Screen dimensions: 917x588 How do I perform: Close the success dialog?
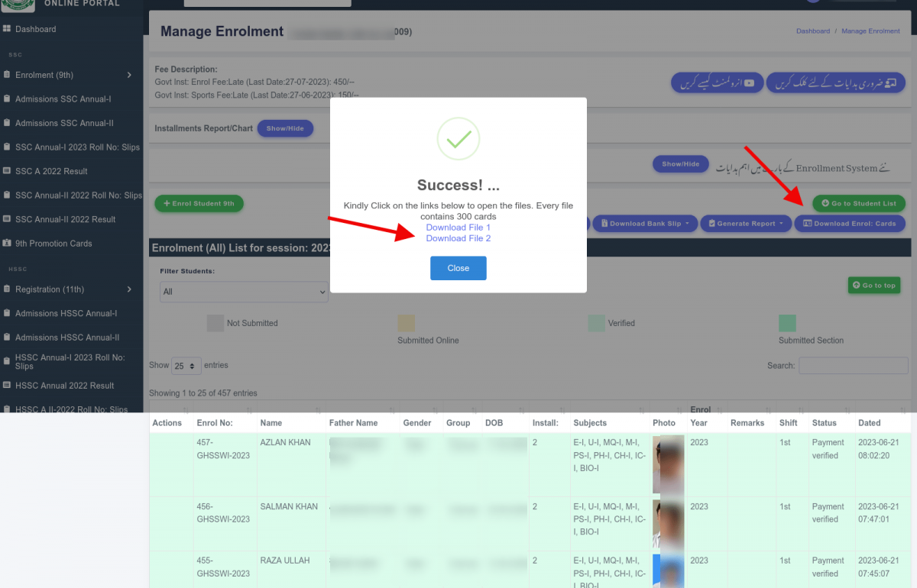coord(458,268)
